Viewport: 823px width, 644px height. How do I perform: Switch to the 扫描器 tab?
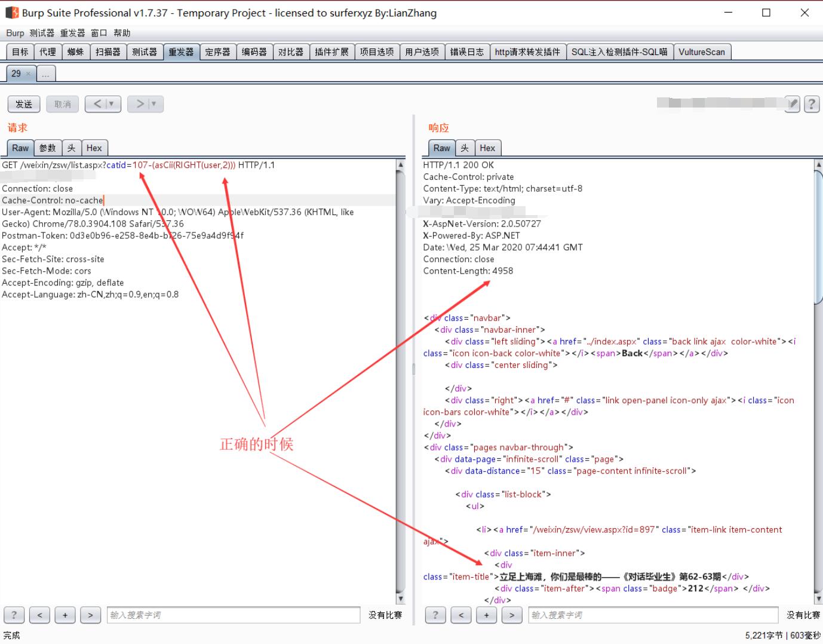108,52
